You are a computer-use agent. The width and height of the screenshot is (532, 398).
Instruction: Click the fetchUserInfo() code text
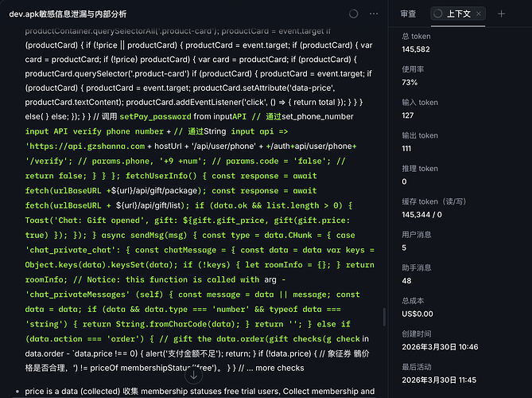pos(161,176)
